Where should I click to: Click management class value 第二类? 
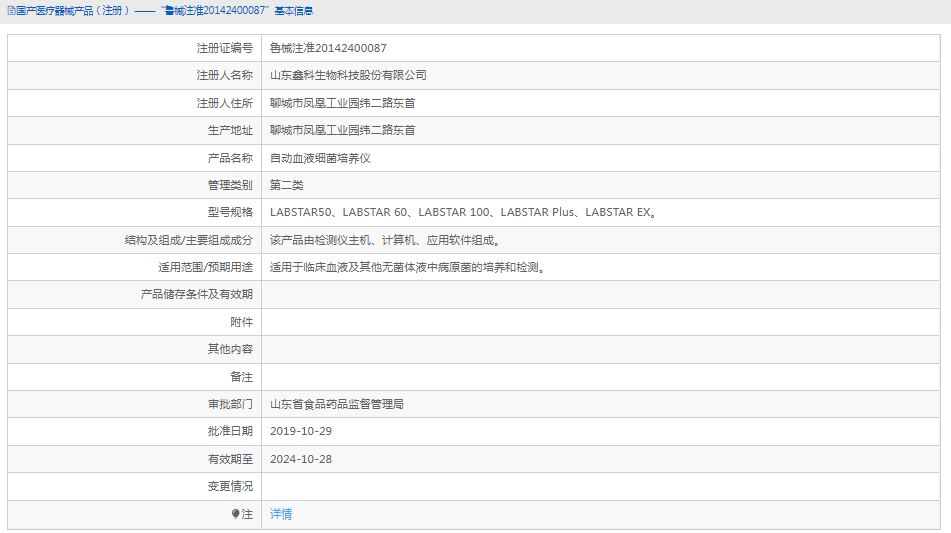point(286,185)
